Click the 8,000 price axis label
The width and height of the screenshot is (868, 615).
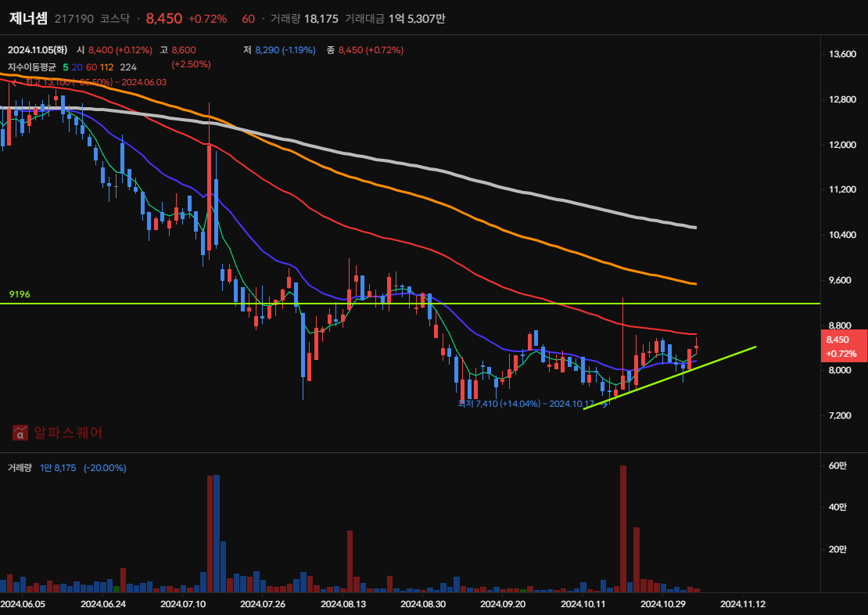point(840,370)
